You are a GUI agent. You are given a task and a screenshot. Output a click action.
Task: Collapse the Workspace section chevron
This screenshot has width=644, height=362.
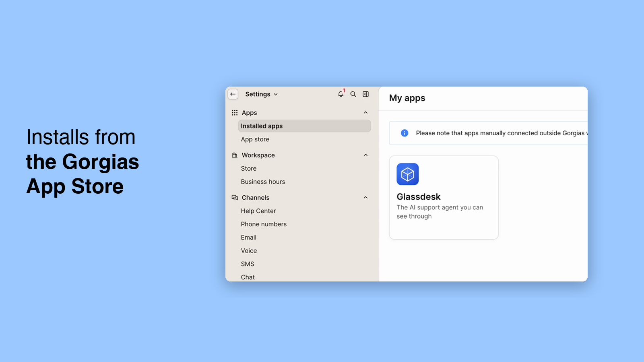pos(366,155)
